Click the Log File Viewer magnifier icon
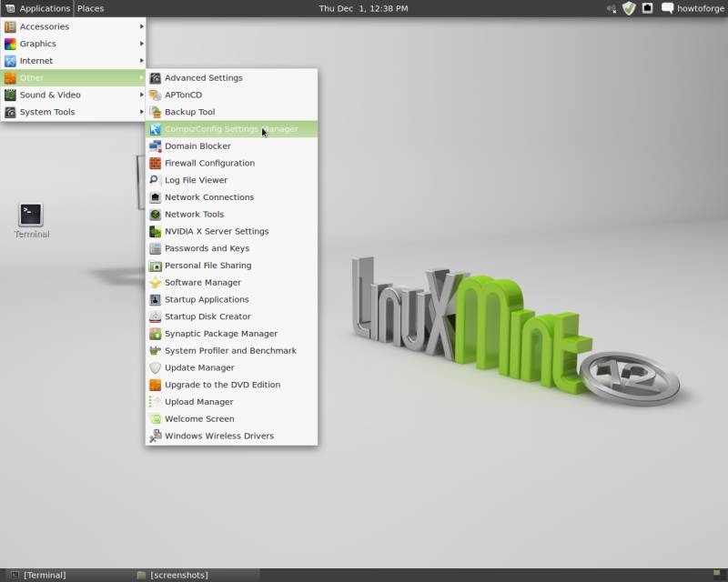728x582 pixels. click(x=155, y=180)
